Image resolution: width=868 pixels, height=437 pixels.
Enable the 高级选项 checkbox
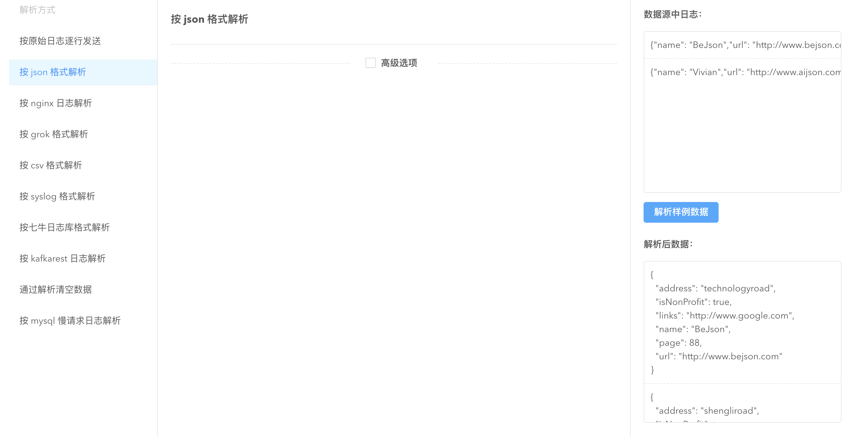coord(370,63)
